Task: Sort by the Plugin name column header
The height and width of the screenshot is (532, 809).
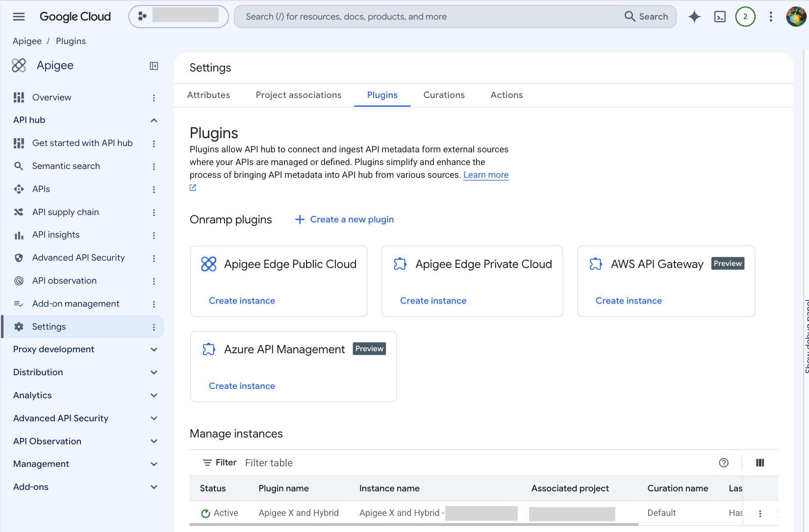Action: 283,488
